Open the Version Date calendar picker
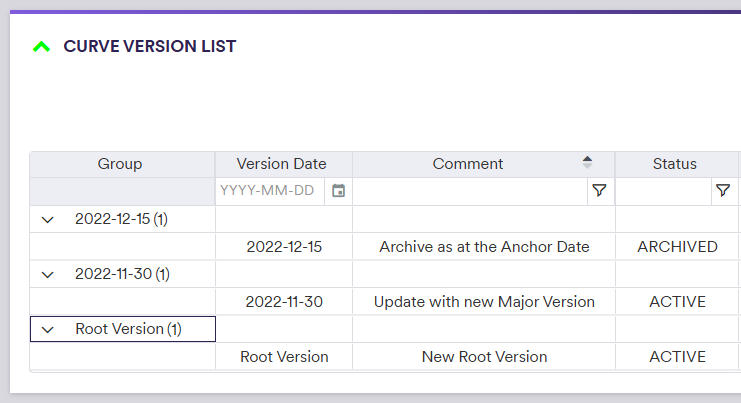Image resolution: width=741 pixels, height=403 pixels. [x=338, y=191]
